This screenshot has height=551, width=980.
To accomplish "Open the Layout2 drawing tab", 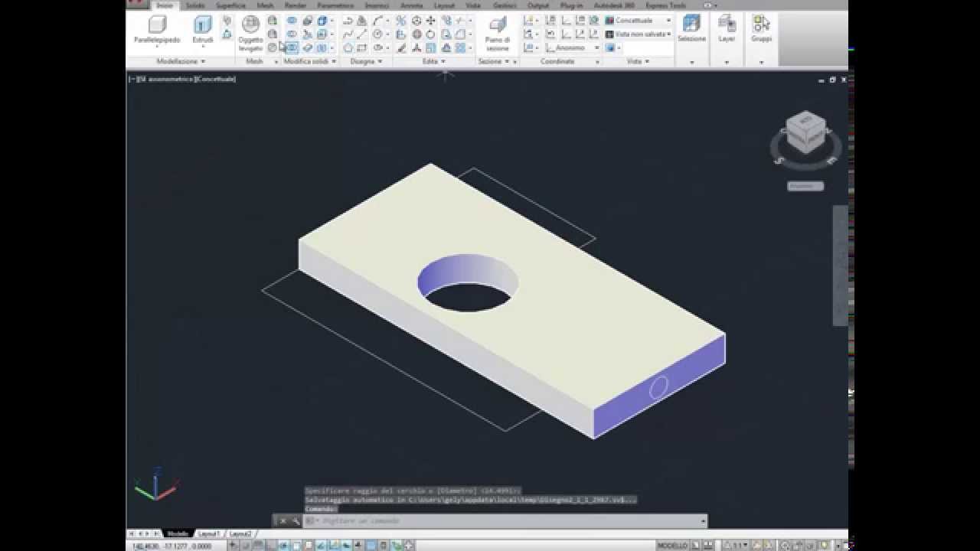I will [x=240, y=533].
